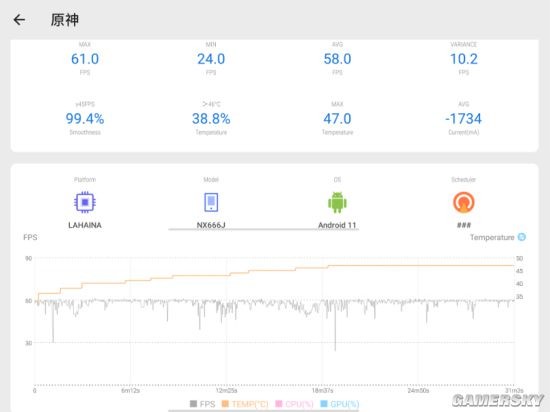Click the Smoothness caption under 99.4%
Viewport: 550px width, 412px height.
coord(85,132)
